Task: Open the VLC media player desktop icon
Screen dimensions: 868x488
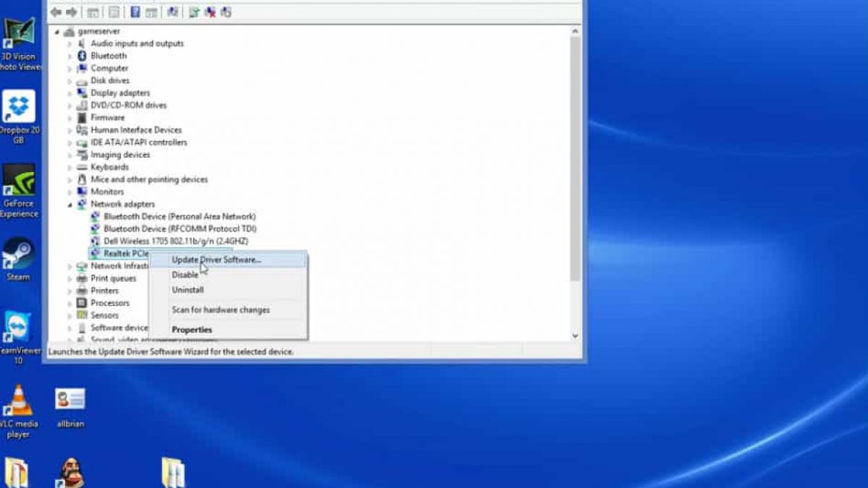Action: click(x=19, y=411)
